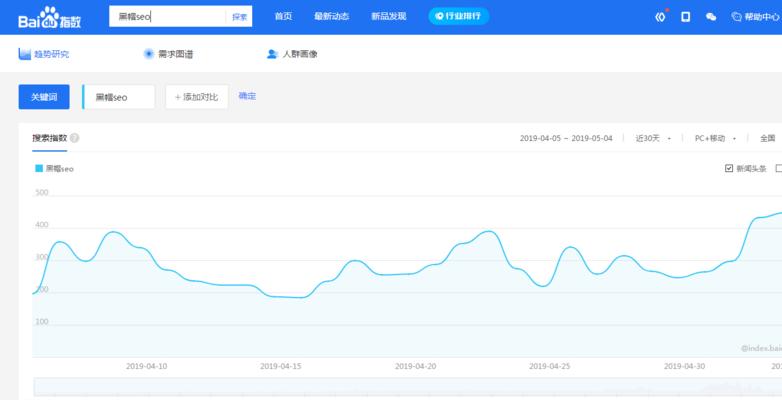The image size is (782, 400).
Task: Click the WeChat icon in header
Action: [x=711, y=17]
